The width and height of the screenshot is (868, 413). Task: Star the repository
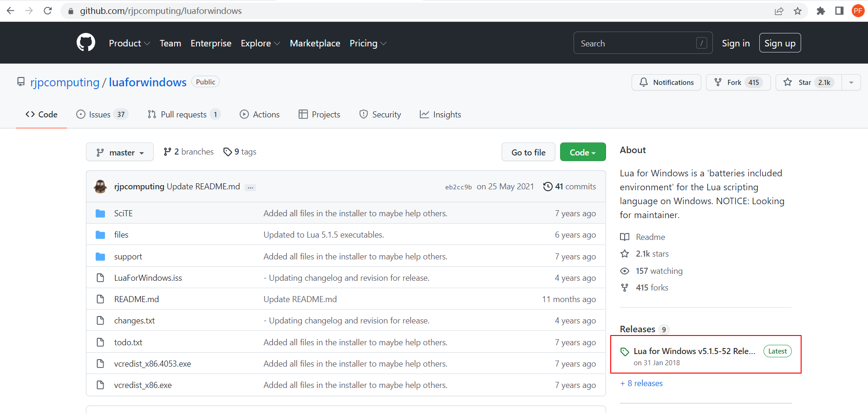(x=809, y=83)
